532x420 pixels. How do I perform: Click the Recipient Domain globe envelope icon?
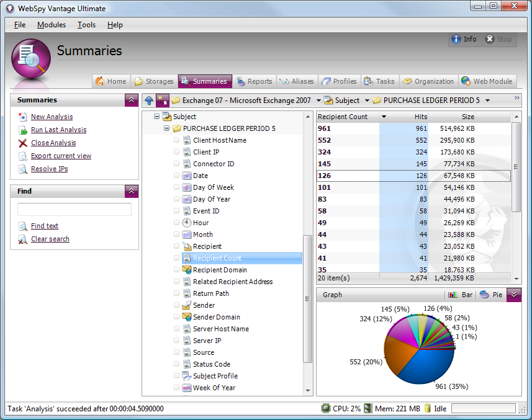[187, 270]
